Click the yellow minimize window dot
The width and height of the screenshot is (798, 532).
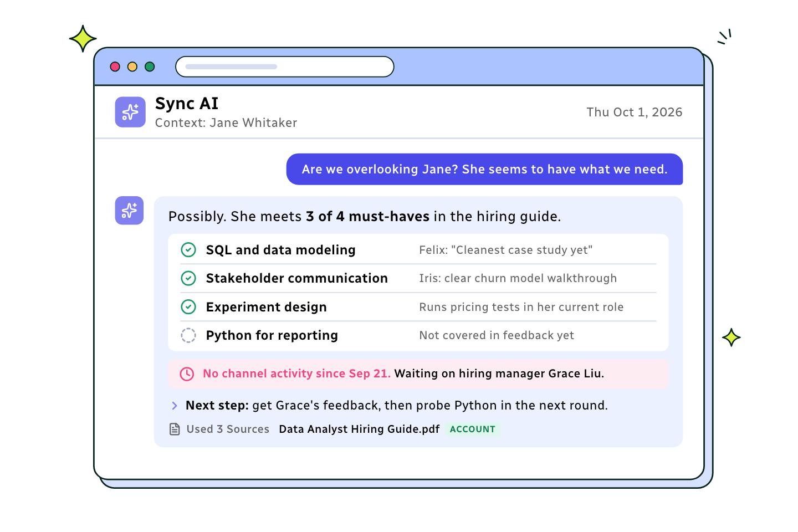point(132,66)
